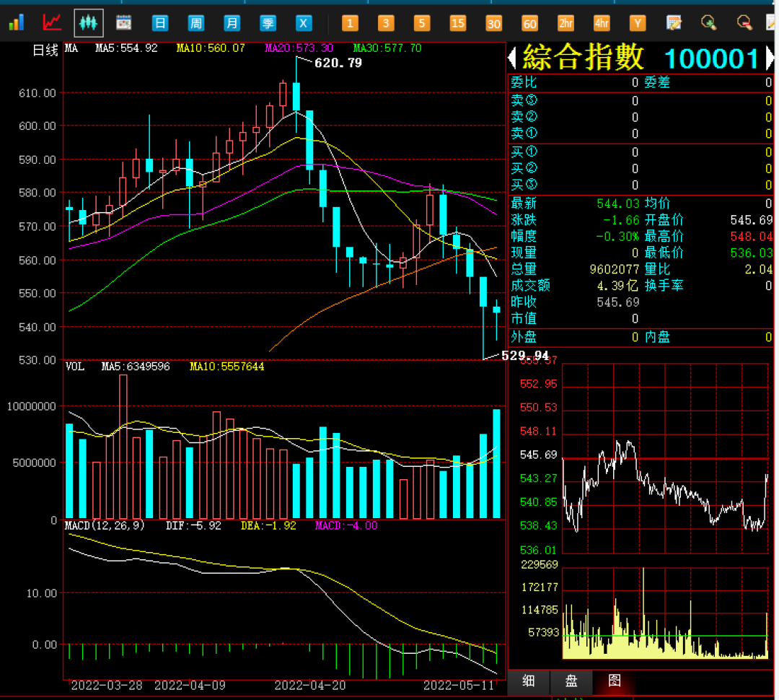Click the volume ratio 2.04
The height and width of the screenshot is (700, 779).
[758, 269]
